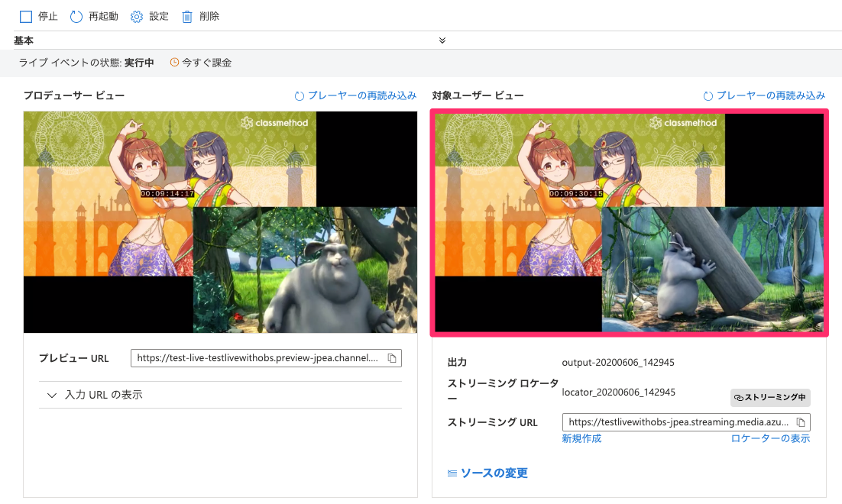Click the ストリーミング中 status badge

(770, 397)
